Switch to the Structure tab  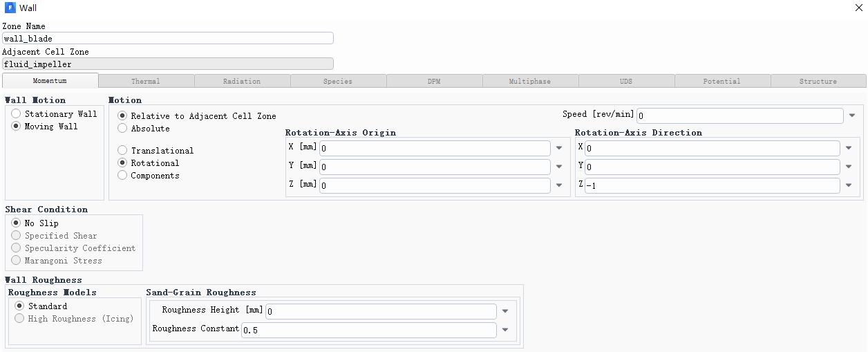pyautogui.click(x=818, y=82)
